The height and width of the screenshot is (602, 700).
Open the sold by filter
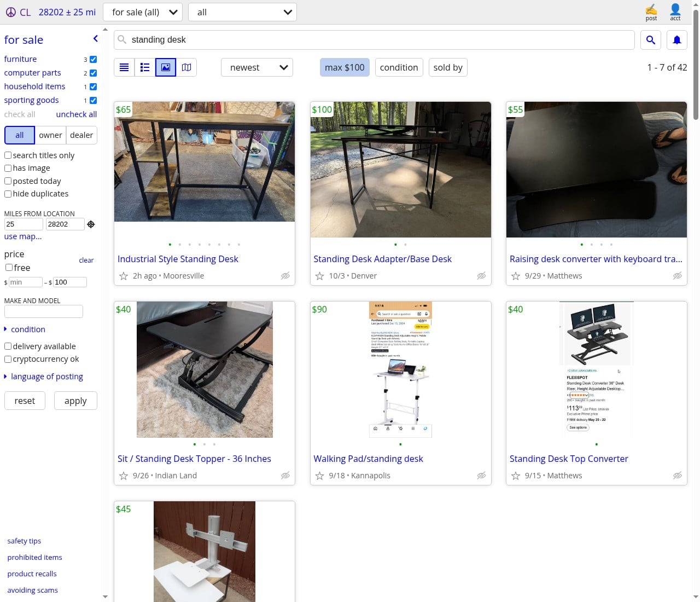(x=448, y=67)
